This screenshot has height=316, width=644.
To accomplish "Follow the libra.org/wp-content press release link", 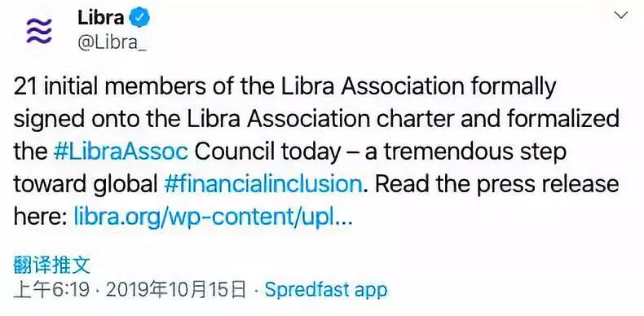I will pos(213,217).
